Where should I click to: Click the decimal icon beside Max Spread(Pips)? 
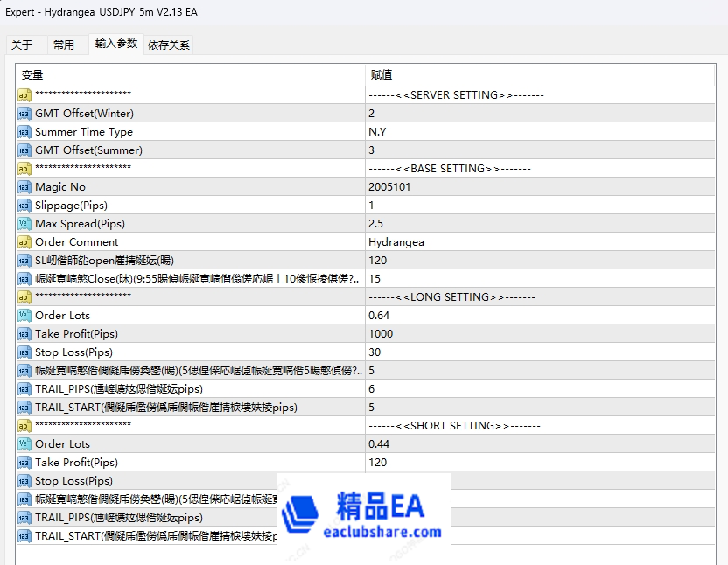tap(24, 224)
